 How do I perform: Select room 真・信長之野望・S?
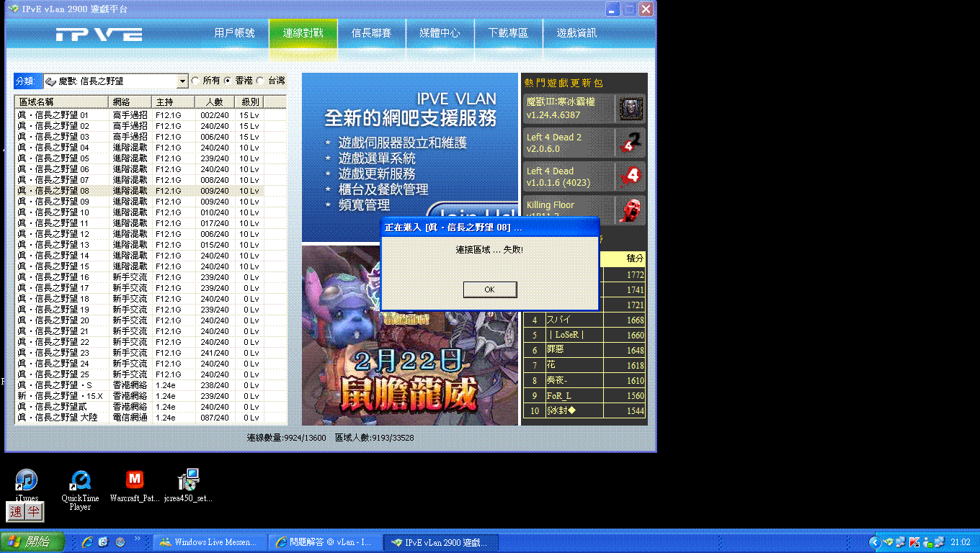point(140,385)
